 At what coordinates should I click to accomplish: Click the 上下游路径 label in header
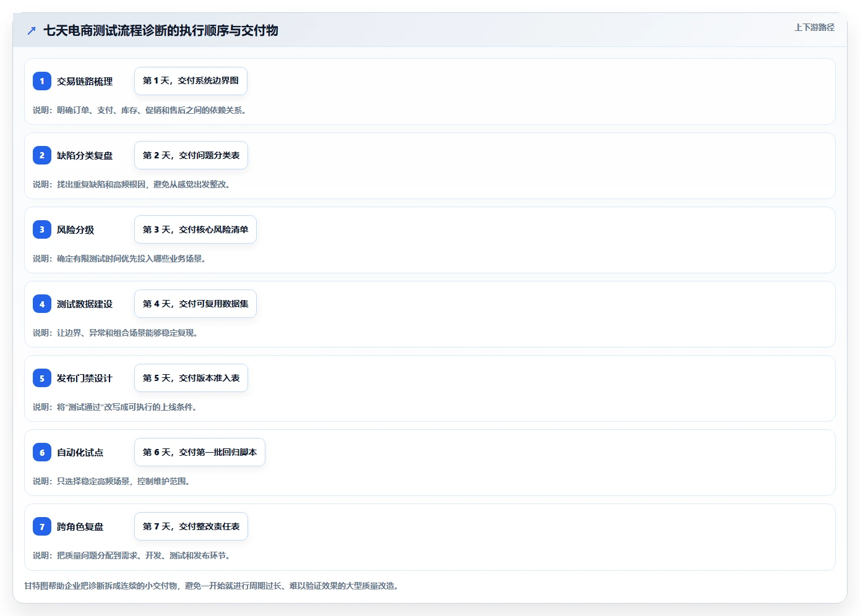pyautogui.click(x=814, y=27)
